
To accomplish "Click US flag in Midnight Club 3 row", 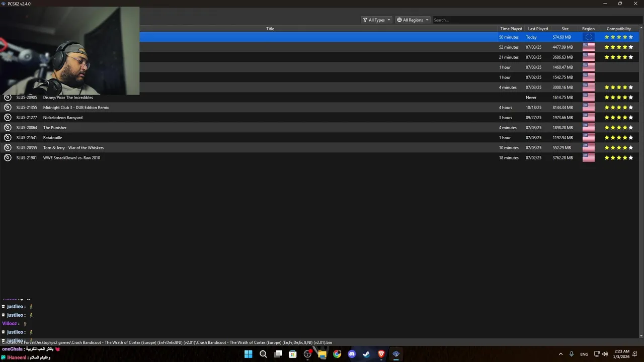I will (x=588, y=107).
